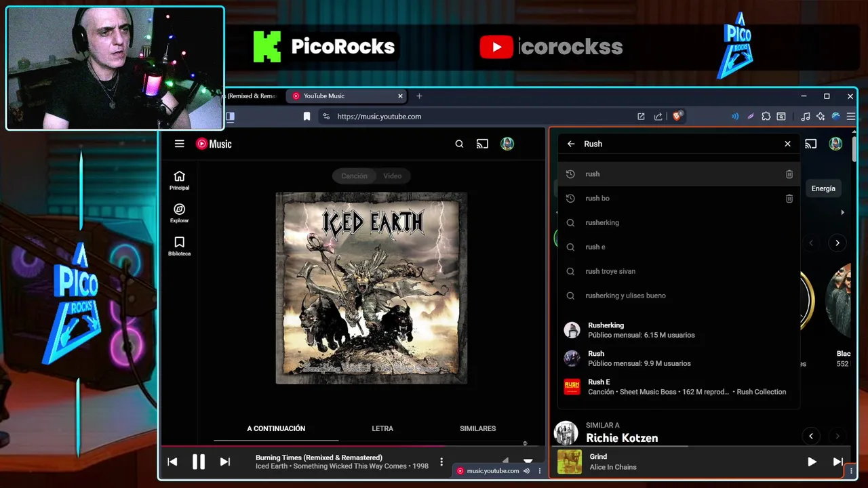The height and width of the screenshot is (488, 868).
Task: Open the A CONTINUACIÓN tab
Action: 276,428
